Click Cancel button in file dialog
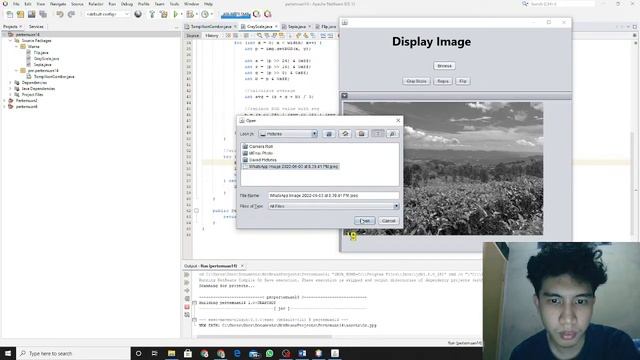Screen dimensions: 640x360 (x=389, y=221)
